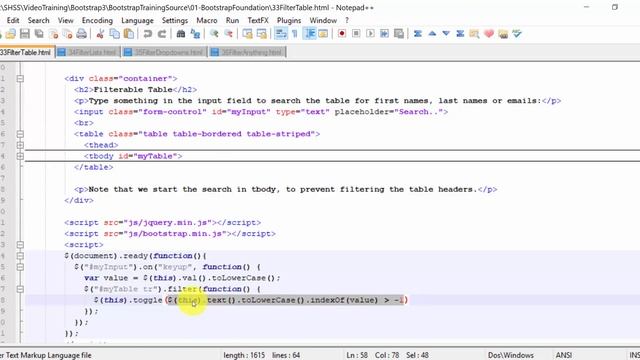Image resolution: width=640 pixels, height=360 pixels.
Task: Toggle Word Wrap toolbar button
Action: pos(281,34)
